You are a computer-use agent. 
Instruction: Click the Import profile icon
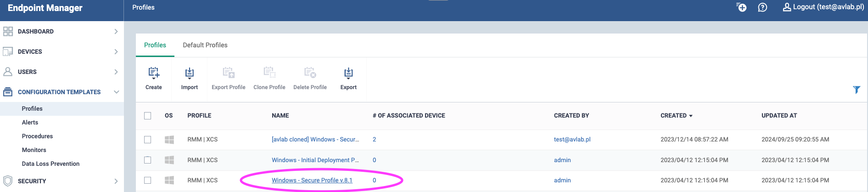(x=189, y=73)
